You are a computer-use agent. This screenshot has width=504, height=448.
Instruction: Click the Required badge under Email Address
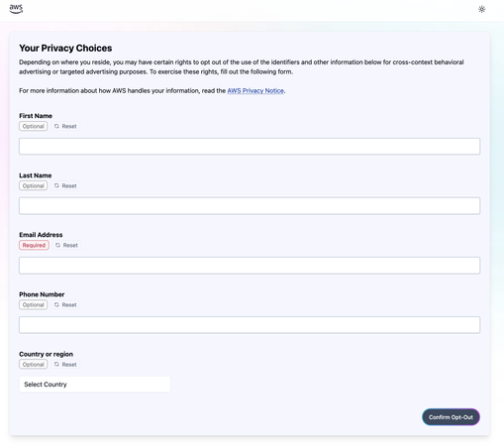pyautogui.click(x=34, y=245)
